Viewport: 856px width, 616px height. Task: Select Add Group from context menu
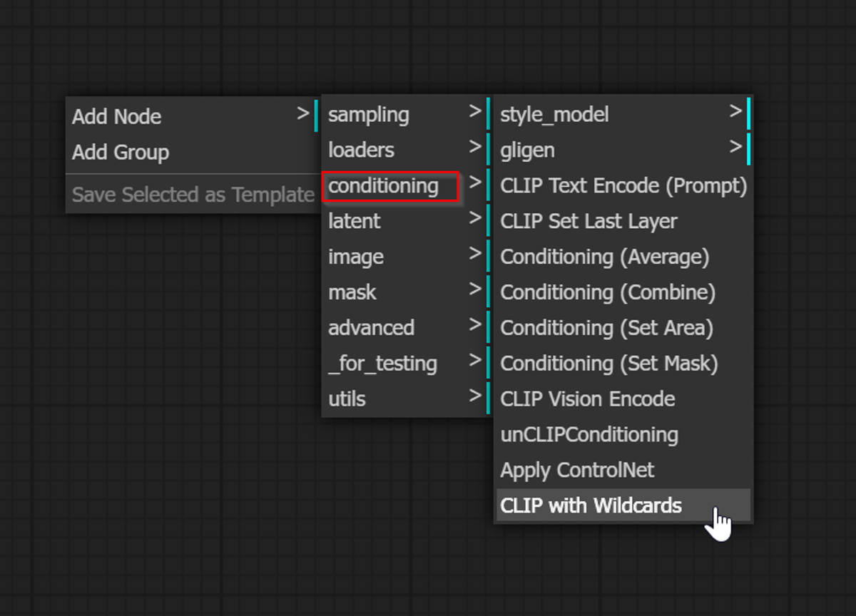(193, 152)
